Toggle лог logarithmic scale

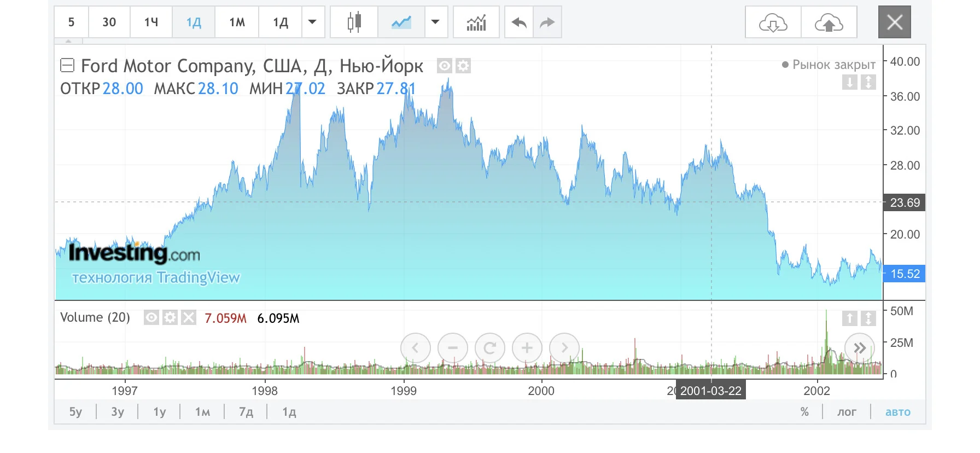(847, 412)
